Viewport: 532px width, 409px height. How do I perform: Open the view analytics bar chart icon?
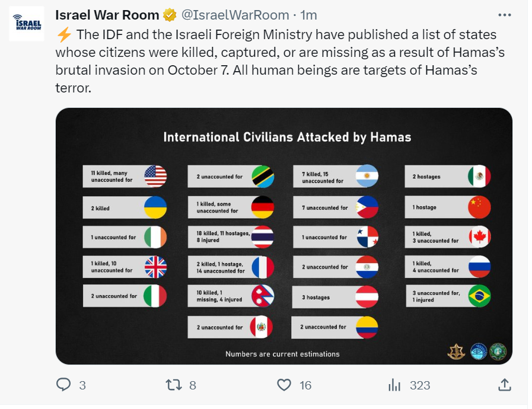point(394,385)
